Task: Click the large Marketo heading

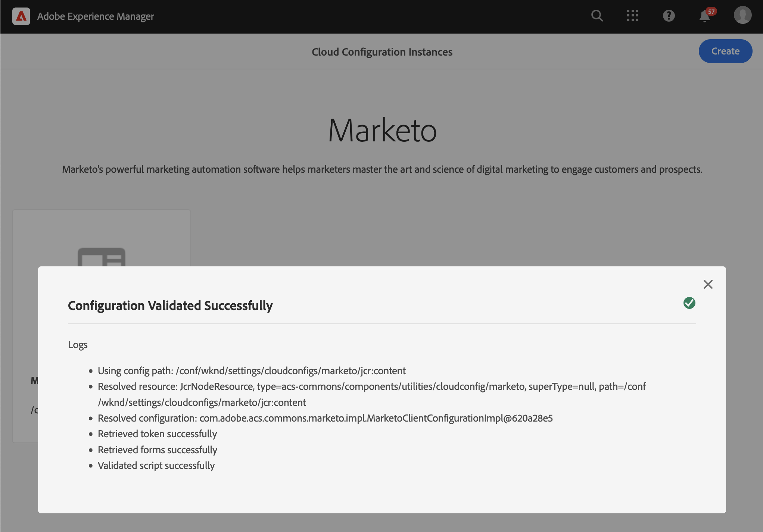Action: click(x=382, y=130)
